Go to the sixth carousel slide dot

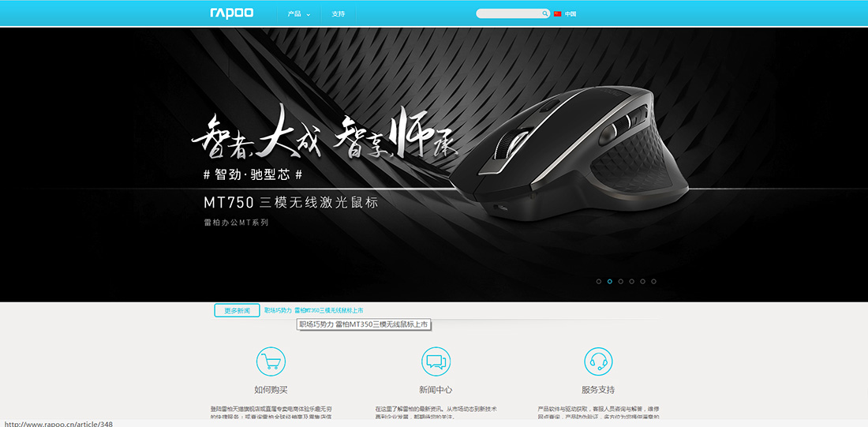coord(654,281)
